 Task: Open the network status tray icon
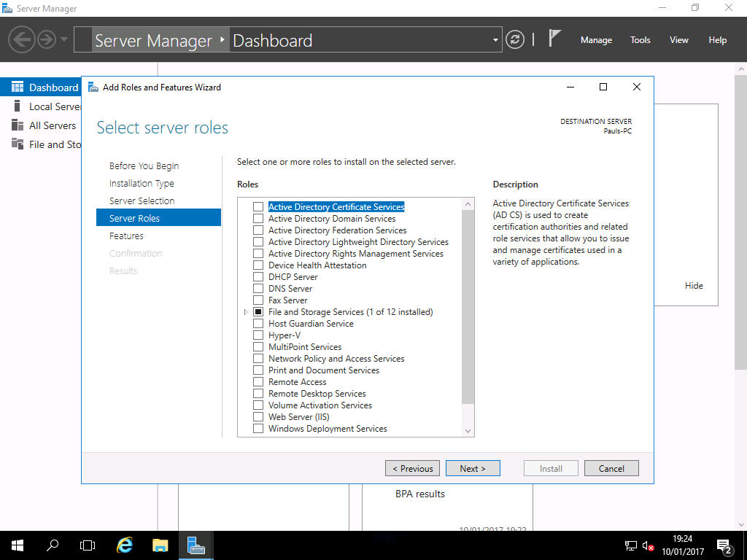[631, 546]
